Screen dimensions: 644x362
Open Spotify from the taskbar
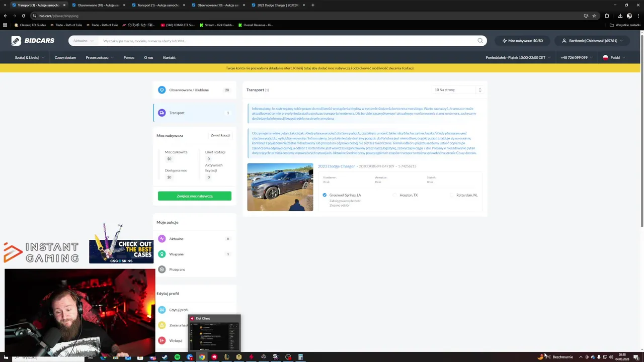pyautogui.click(x=177, y=357)
